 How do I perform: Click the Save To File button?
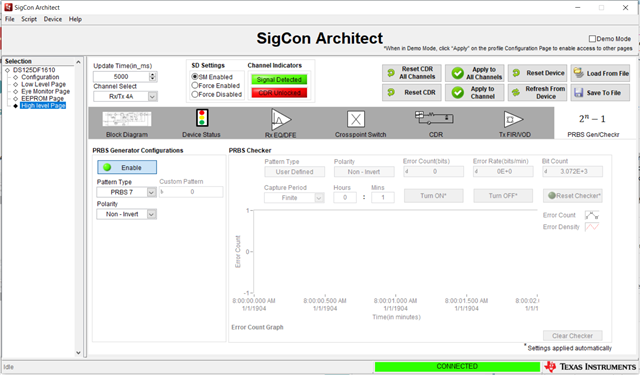[x=600, y=93]
